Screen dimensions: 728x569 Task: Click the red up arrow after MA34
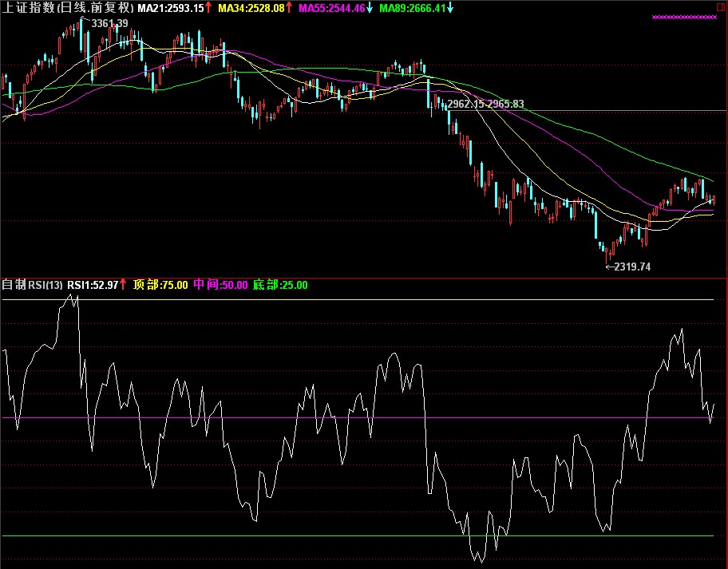tap(291, 8)
